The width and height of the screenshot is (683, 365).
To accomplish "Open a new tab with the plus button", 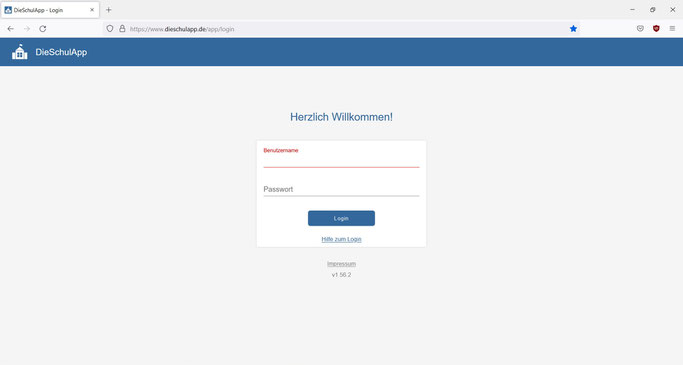I will (x=108, y=10).
